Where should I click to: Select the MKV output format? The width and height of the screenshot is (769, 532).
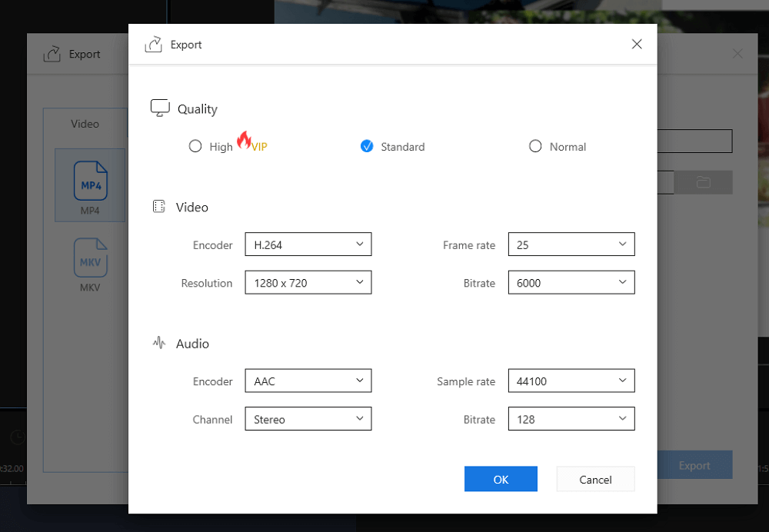90,262
